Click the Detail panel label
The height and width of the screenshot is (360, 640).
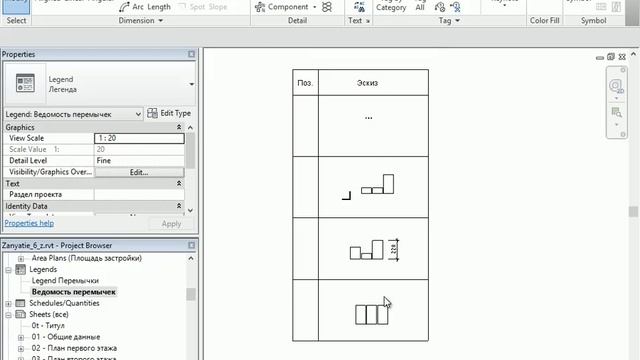click(x=297, y=20)
